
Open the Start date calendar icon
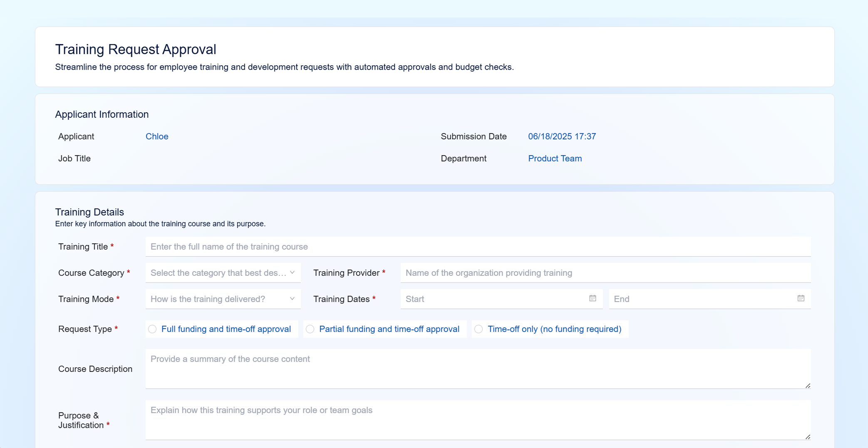(593, 298)
